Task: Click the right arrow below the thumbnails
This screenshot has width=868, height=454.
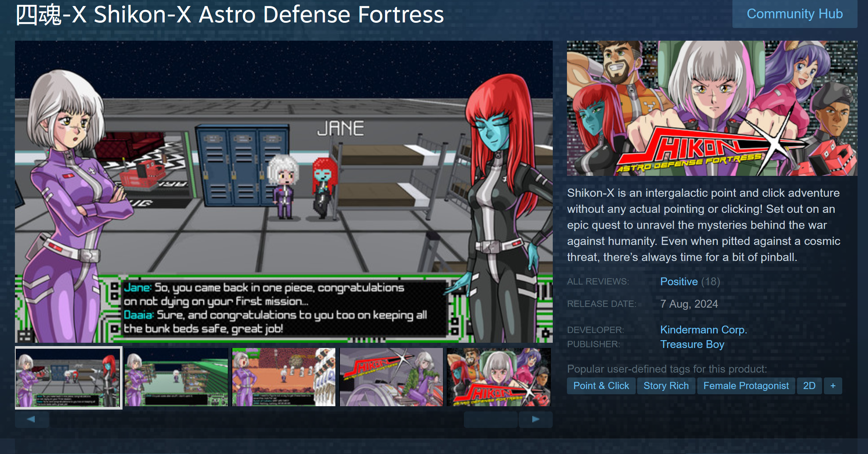Action: tap(536, 419)
